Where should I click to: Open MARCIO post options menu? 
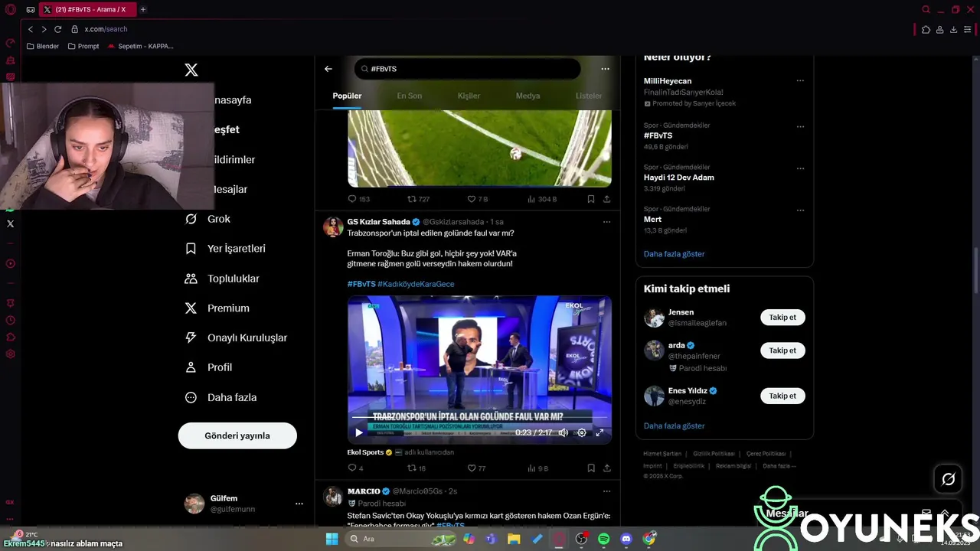click(x=606, y=491)
